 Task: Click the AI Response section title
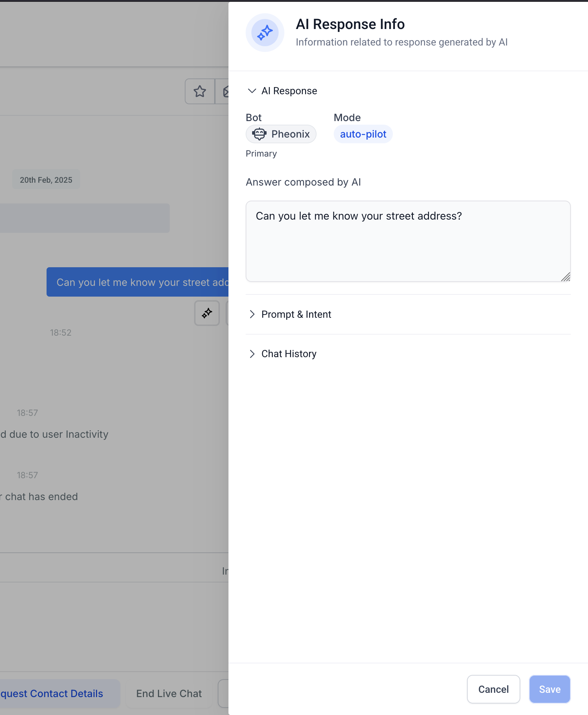(x=289, y=91)
